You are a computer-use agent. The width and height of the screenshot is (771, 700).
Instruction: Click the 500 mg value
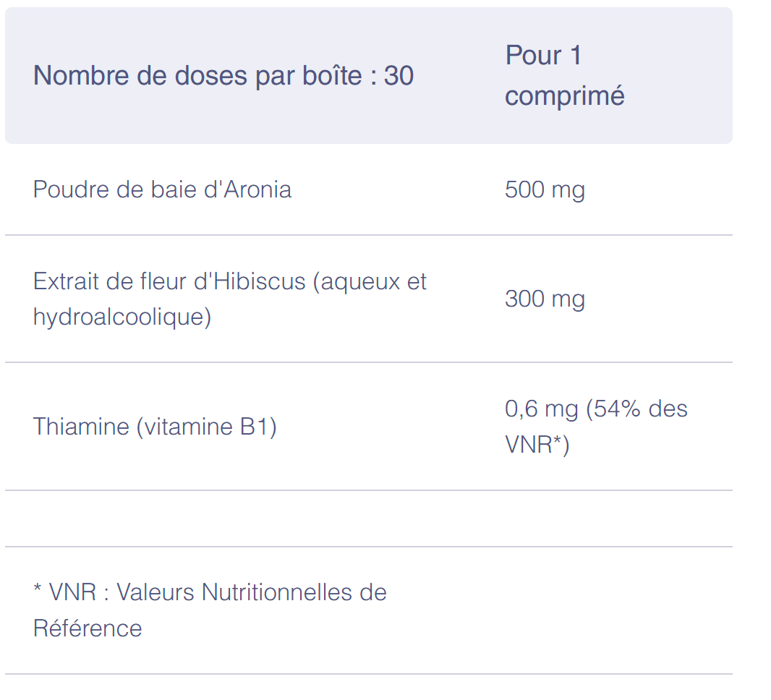(x=545, y=190)
